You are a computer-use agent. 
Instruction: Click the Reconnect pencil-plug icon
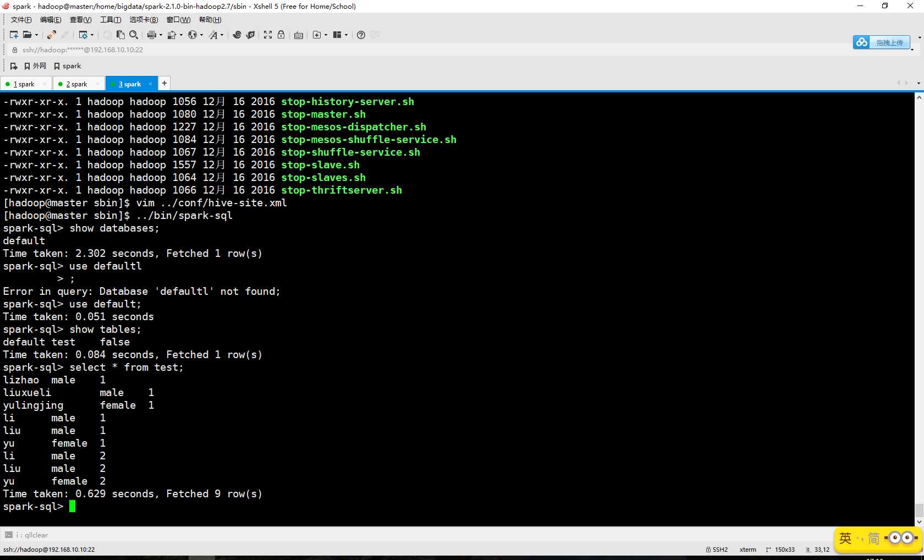coord(51,35)
